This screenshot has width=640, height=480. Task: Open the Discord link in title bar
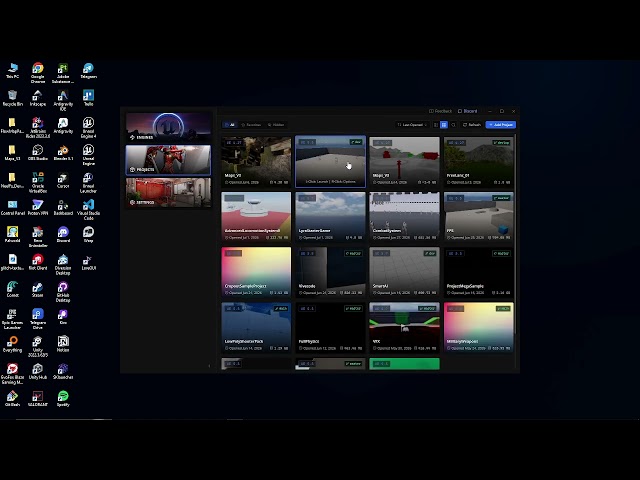pos(468,111)
